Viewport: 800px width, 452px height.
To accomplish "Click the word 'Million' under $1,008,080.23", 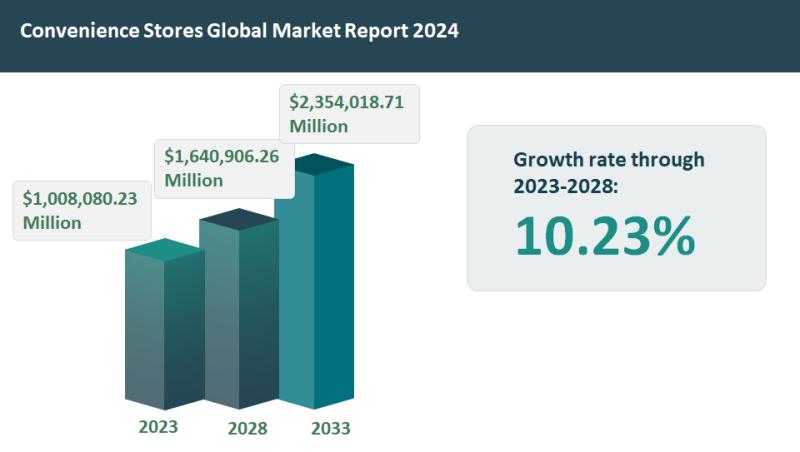I will (x=52, y=223).
